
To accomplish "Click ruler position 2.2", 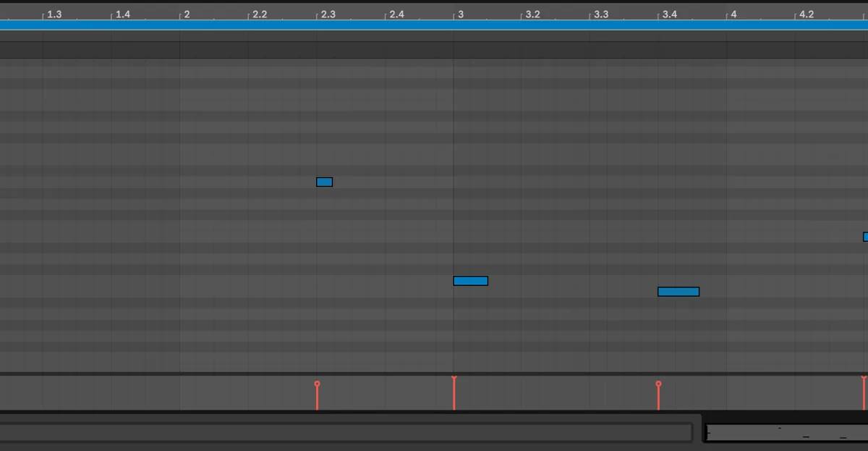I will pos(260,14).
